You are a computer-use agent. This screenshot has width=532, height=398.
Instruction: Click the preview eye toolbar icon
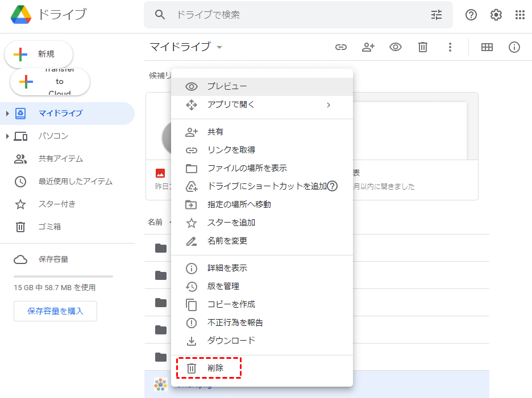click(395, 47)
